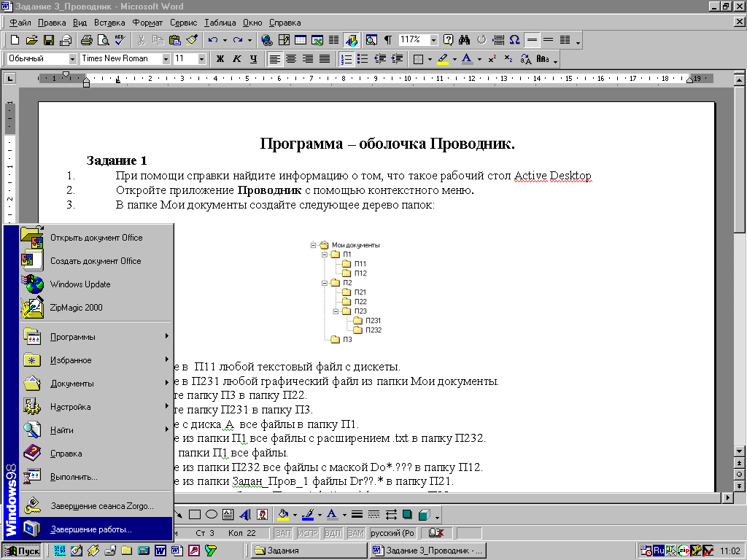This screenshot has width=747, height=560.
Task: Save the document with the floppy icon
Action: [49, 40]
